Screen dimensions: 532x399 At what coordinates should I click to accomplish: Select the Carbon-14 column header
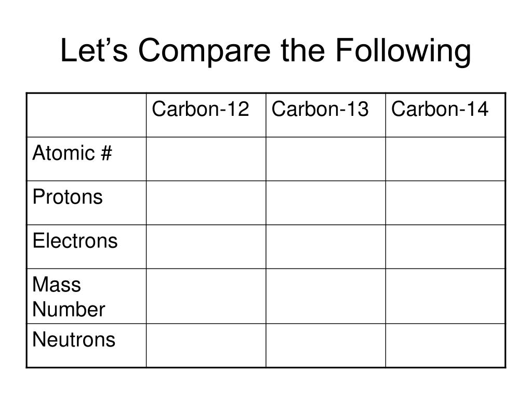(x=440, y=109)
